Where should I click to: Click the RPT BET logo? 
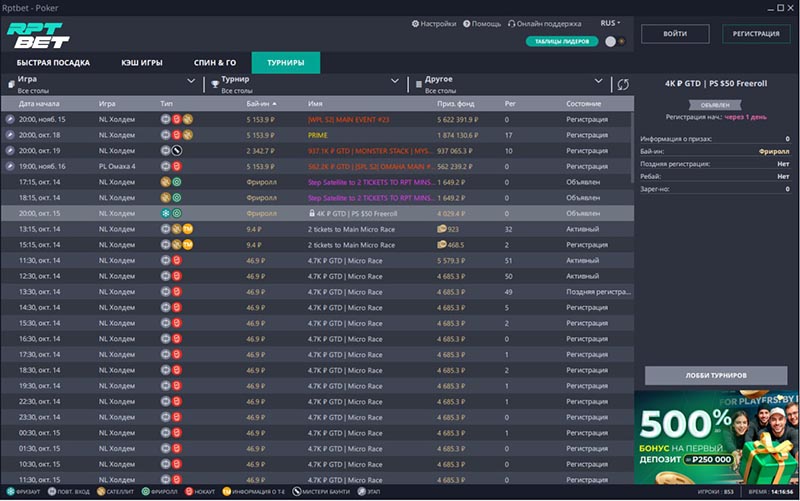click(27, 35)
